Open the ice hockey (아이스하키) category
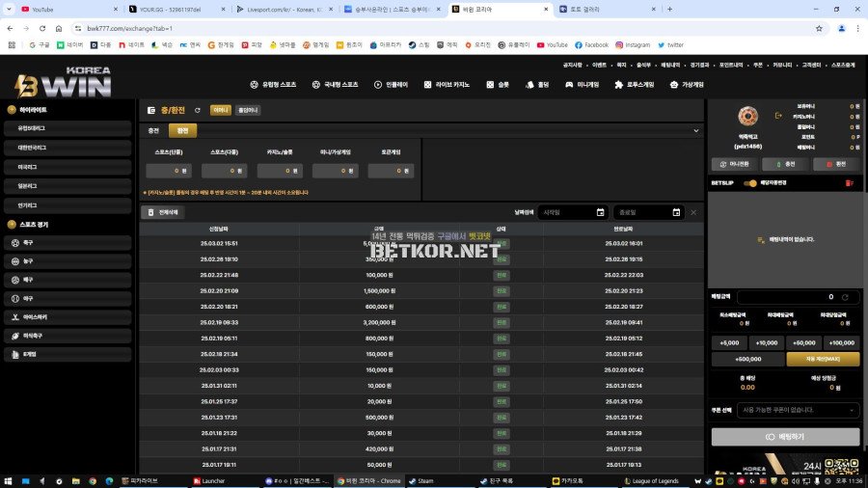The width and height of the screenshot is (868, 488). [33, 316]
